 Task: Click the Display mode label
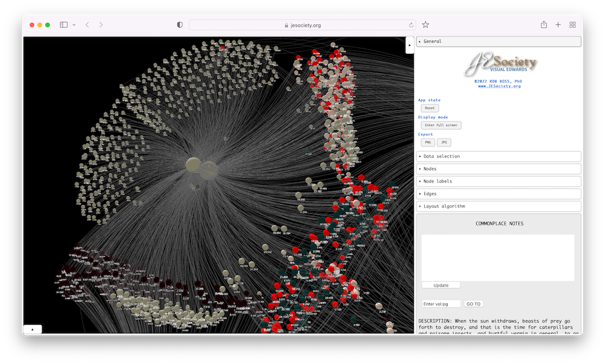point(433,117)
